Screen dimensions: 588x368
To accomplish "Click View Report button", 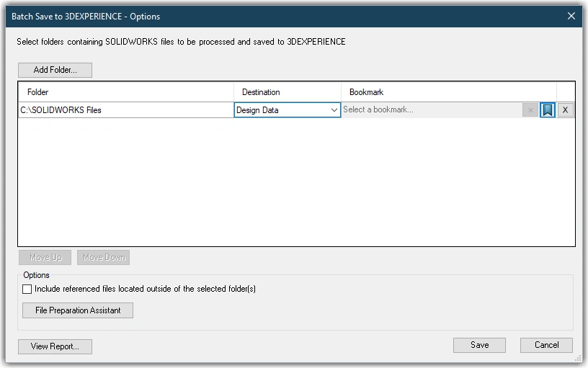I will click(55, 346).
